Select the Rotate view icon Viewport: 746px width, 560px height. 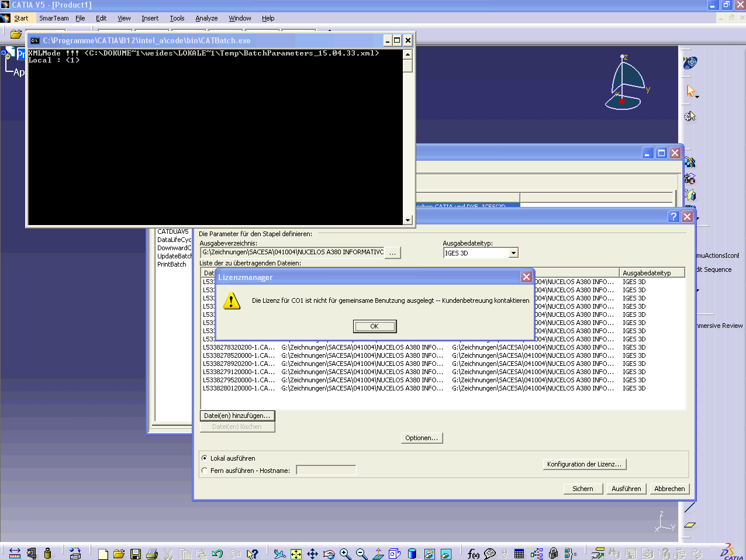click(x=329, y=554)
